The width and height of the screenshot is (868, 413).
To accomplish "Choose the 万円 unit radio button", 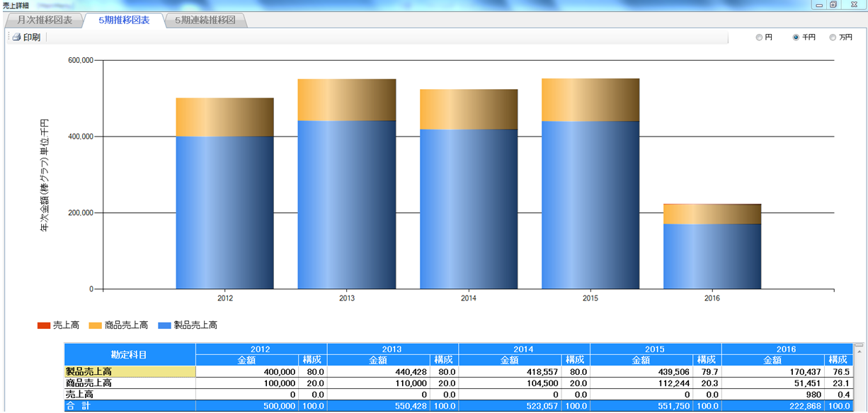I will coord(833,37).
